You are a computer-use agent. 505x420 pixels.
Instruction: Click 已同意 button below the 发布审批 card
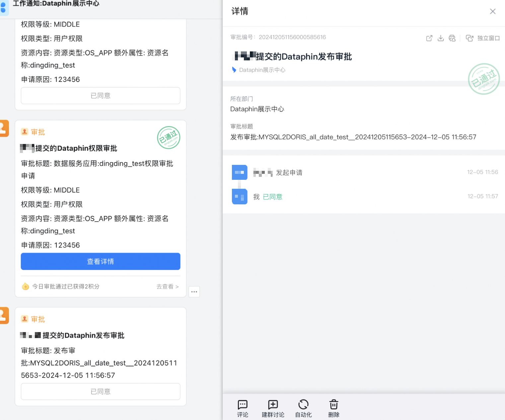tap(101, 391)
